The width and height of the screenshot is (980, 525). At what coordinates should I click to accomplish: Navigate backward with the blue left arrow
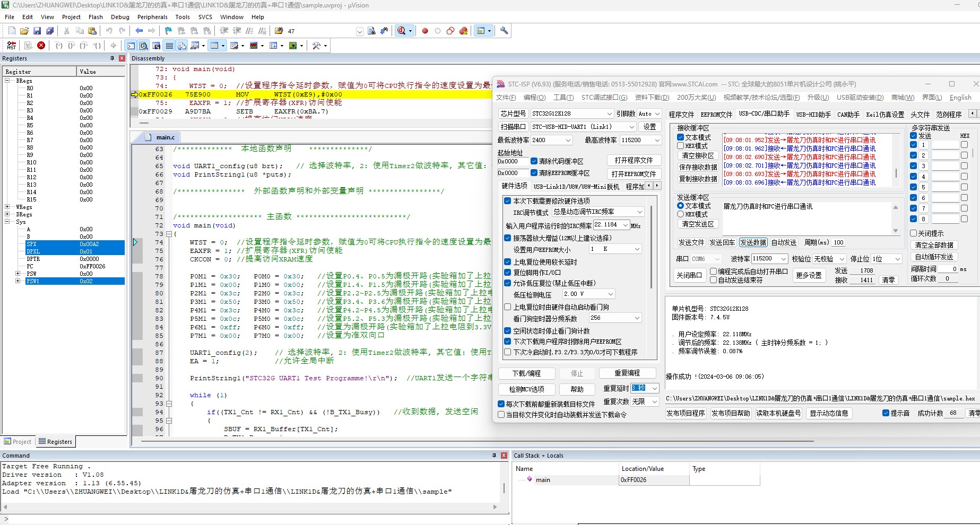coord(139,31)
